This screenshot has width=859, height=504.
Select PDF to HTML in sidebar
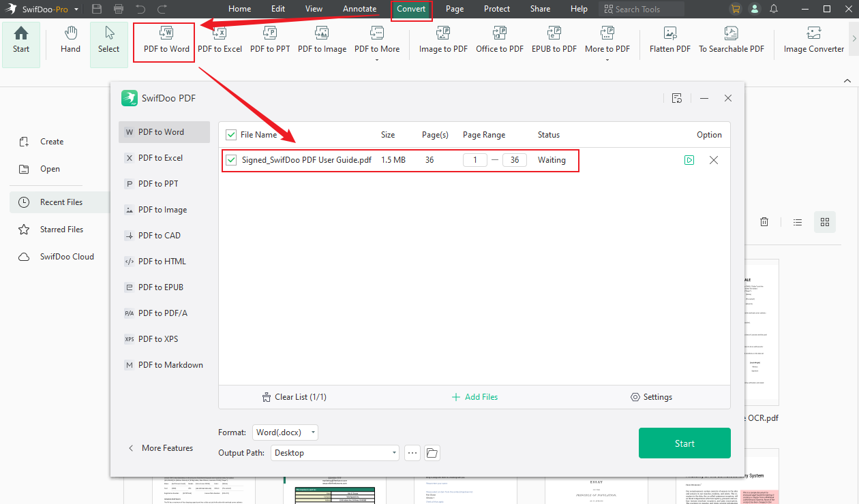(x=164, y=262)
